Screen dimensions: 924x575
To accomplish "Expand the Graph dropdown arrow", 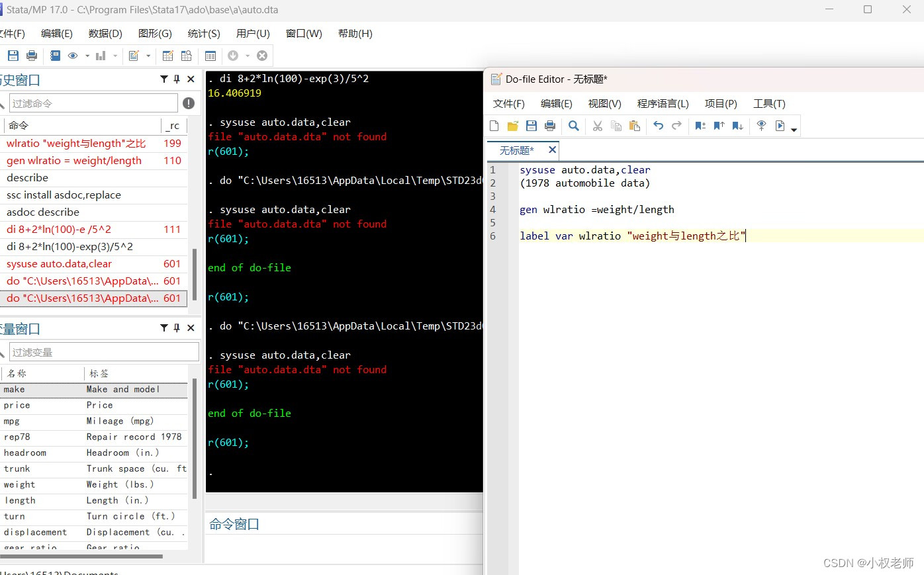I will point(115,56).
